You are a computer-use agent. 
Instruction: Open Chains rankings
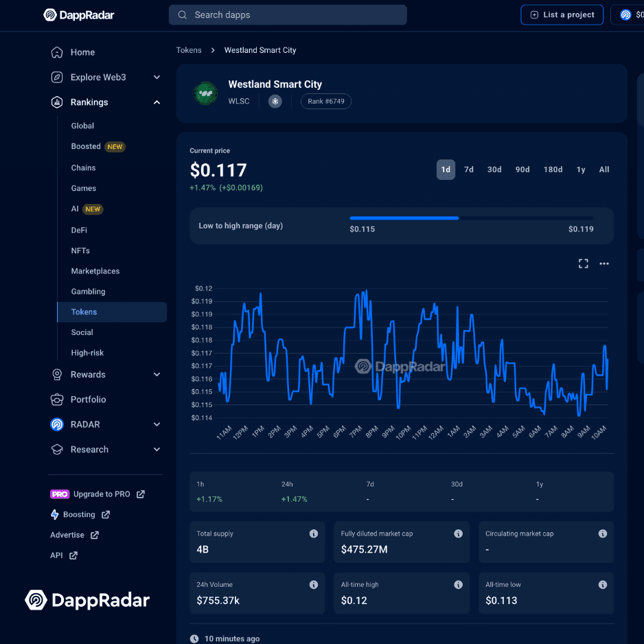tap(83, 168)
